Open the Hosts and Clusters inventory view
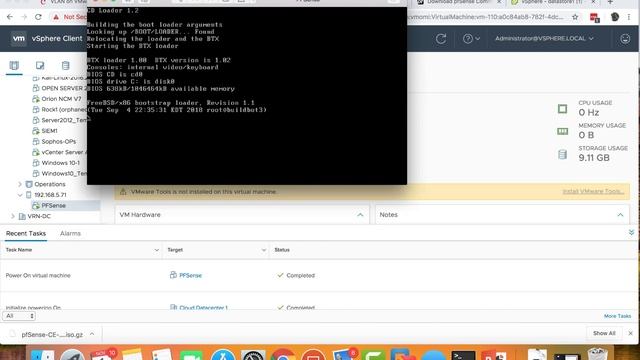Screen dimensions: 640x360 14,65
